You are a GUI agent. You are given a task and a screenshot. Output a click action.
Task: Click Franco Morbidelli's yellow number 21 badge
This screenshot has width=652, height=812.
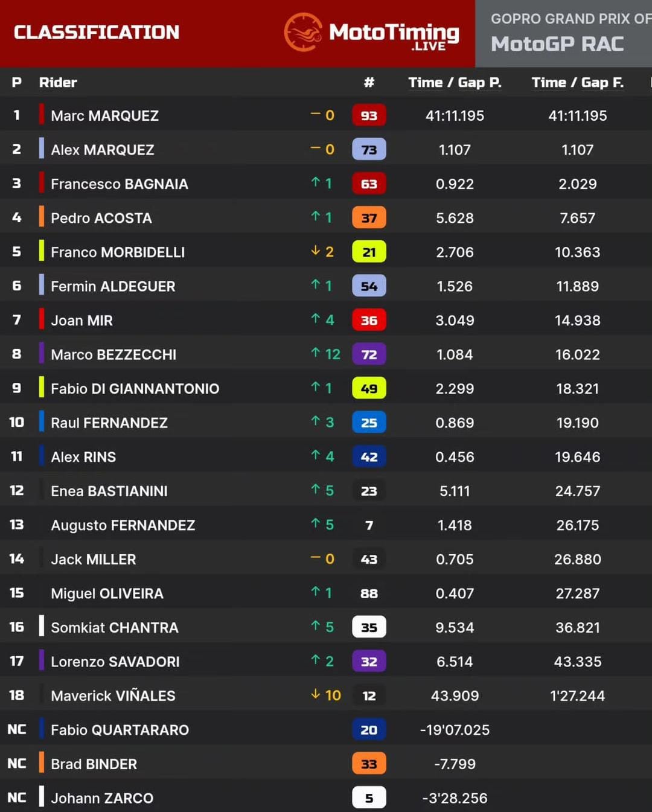[369, 252]
